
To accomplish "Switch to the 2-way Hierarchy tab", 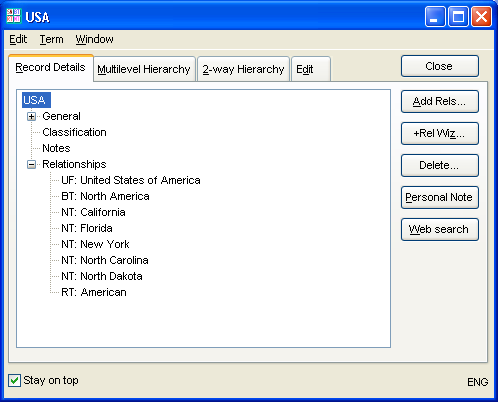I will 243,69.
